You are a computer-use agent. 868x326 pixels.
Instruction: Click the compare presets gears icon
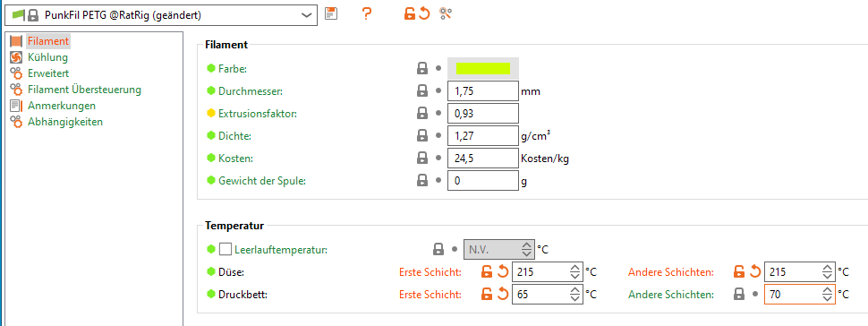pyautogui.click(x=447, y=13)
